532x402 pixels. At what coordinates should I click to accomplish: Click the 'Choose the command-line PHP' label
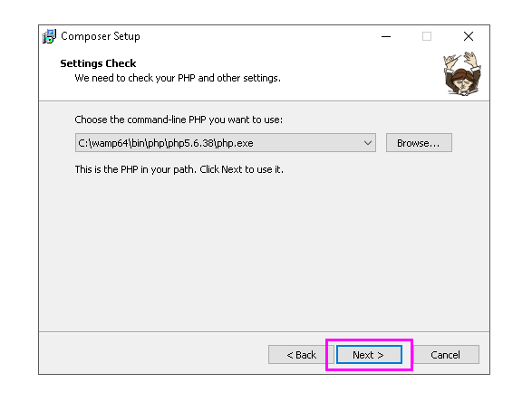click(179, 120)
